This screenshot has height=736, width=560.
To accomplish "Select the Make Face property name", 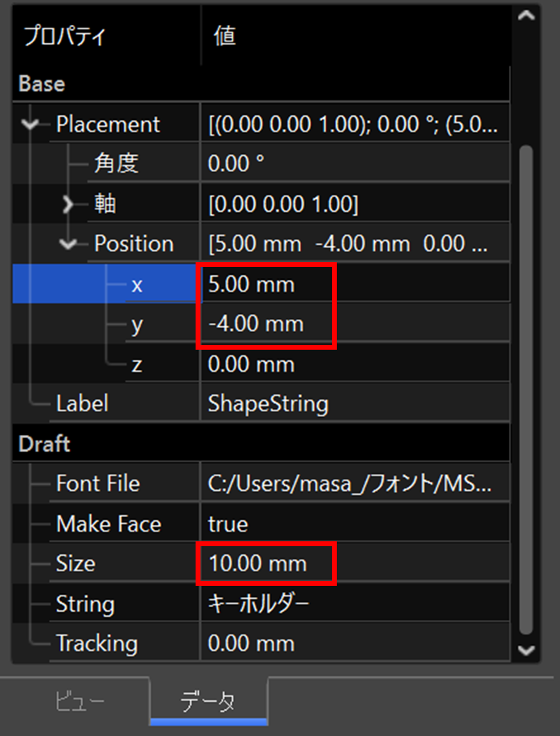I will click(x=109, y=523).
